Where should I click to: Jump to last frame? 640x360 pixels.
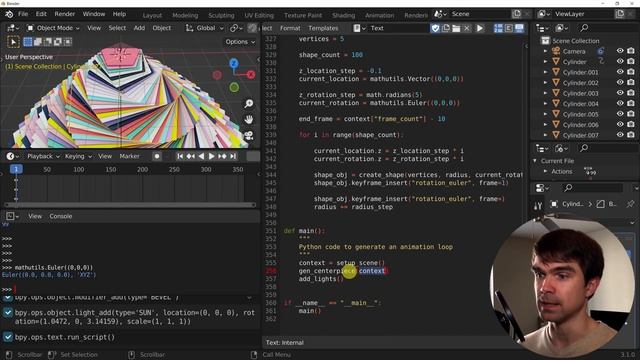233,156
